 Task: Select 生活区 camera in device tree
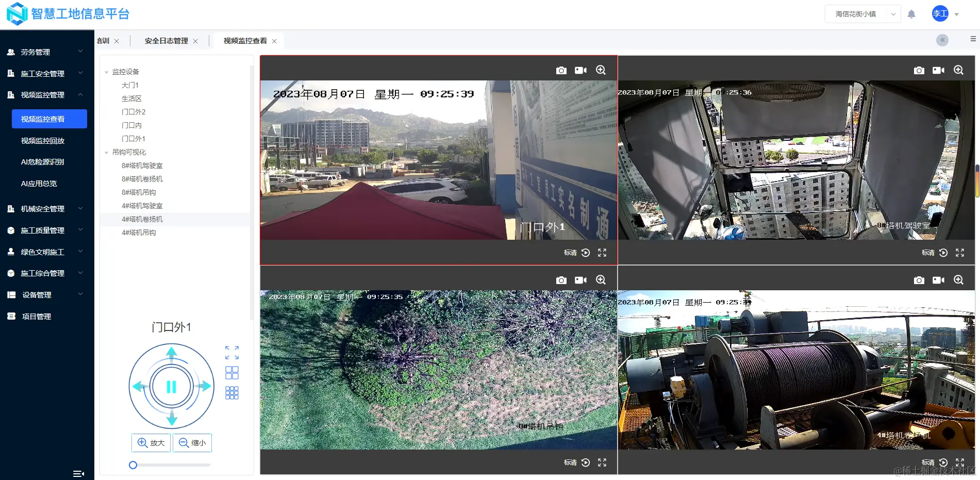click(131, 98)
